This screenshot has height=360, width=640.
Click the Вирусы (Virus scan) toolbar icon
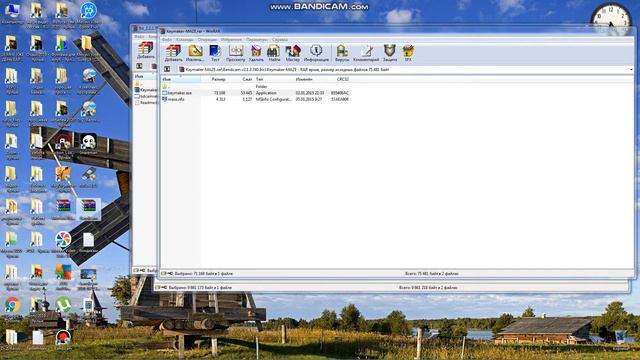pyautogui.click(x=342, y=53)
